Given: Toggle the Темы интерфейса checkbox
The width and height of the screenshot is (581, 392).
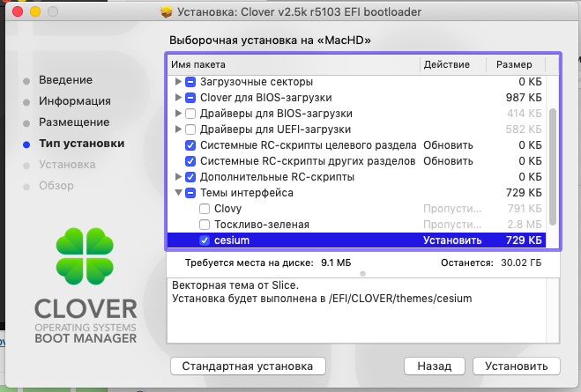Looking at the screenshot, I should tap(190, 193).
